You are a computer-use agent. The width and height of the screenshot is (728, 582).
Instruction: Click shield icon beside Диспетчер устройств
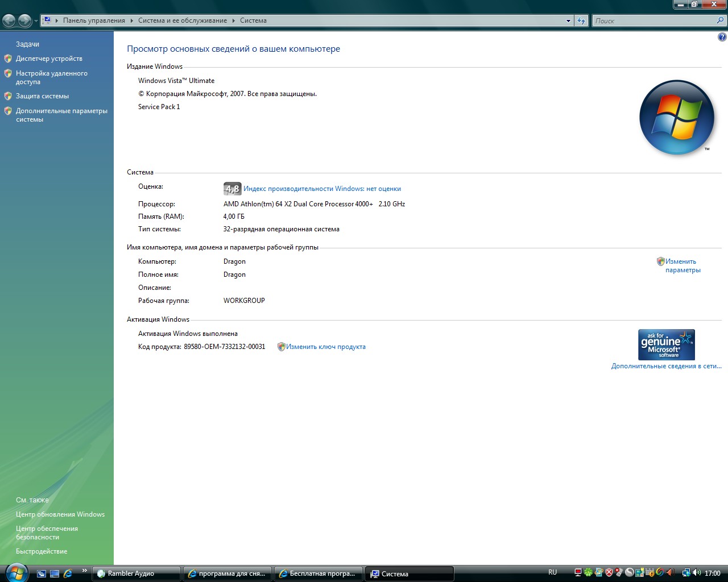click(x=8, y=59)
